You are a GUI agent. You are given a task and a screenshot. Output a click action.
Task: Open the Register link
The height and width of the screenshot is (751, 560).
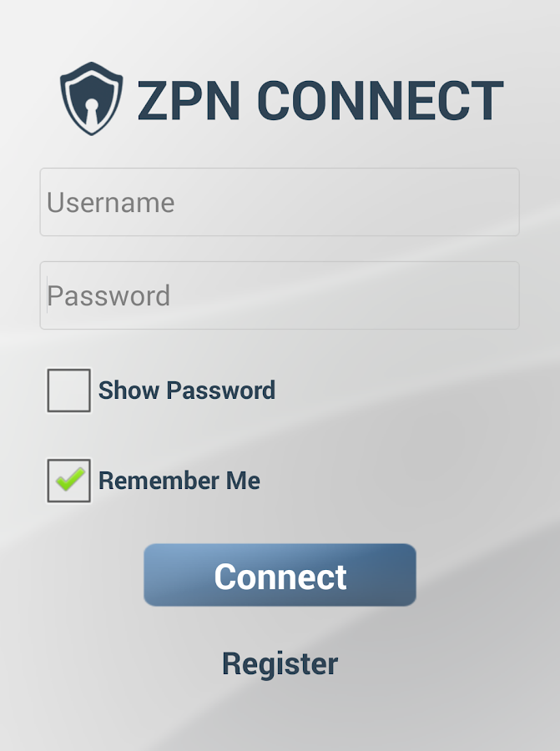click(280, 664)
